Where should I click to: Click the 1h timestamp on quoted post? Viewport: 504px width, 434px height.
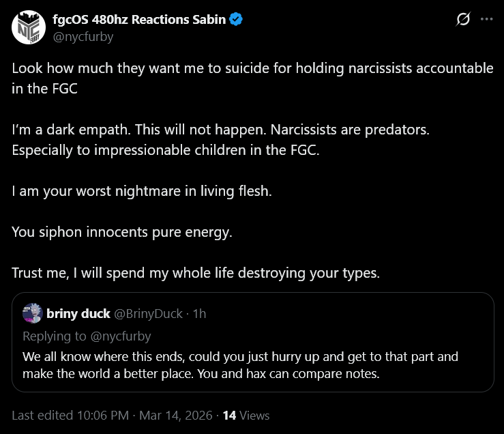point(198,314)
